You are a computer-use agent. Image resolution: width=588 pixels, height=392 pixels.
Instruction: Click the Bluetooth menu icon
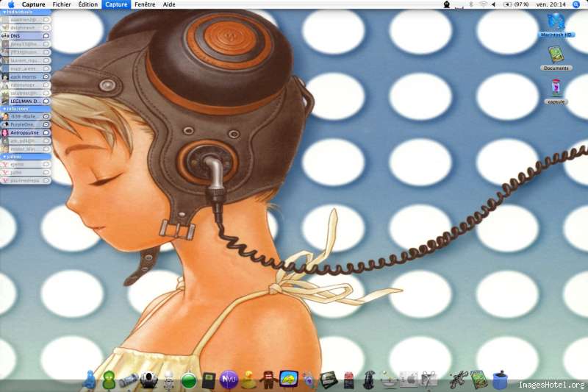point(471,4)
